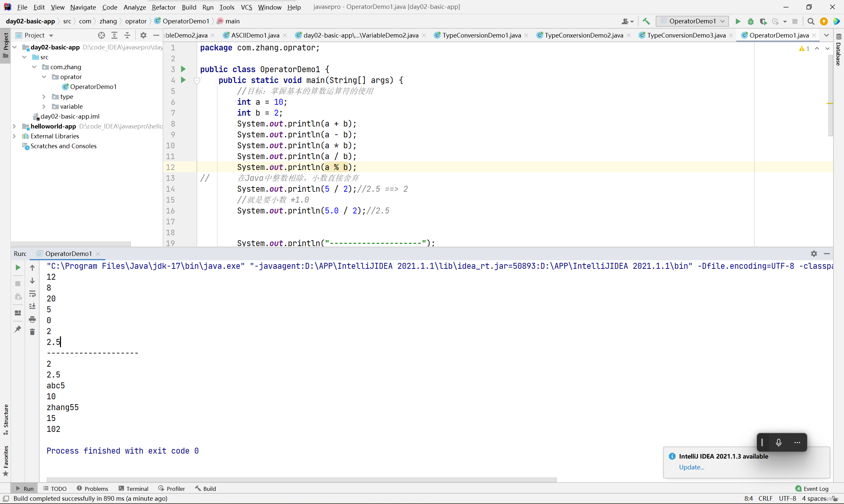Expand the helloworld-app module node
Screen dimensions: 844x504
pyautogui.click(x=15, y=126)
